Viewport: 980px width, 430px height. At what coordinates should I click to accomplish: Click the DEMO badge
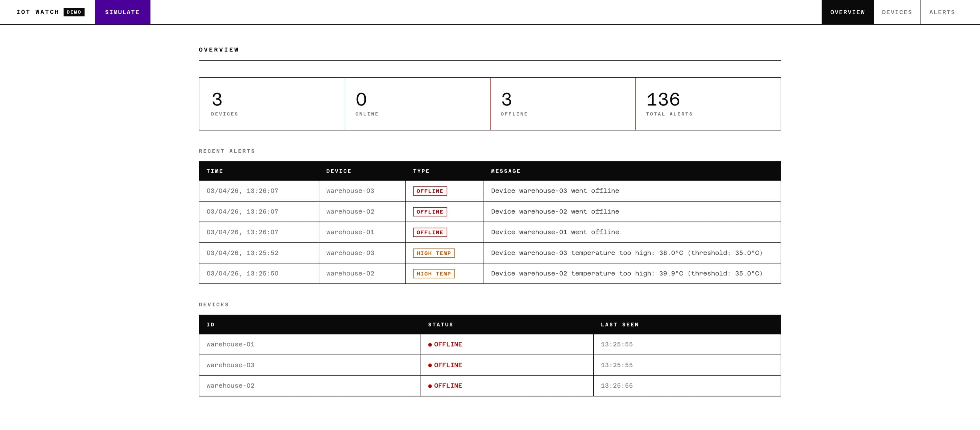74,12
